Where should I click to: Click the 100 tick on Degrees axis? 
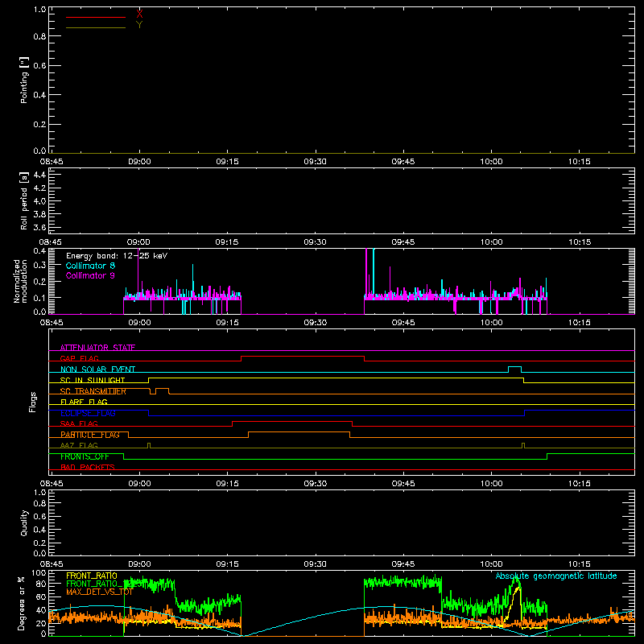tap(39, 572)
